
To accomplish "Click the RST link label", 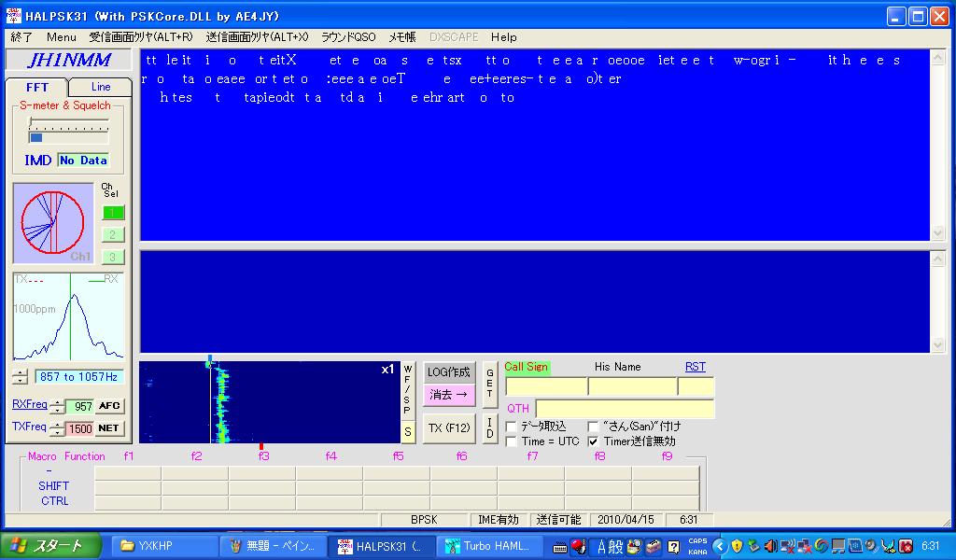I will pos(695,367).
